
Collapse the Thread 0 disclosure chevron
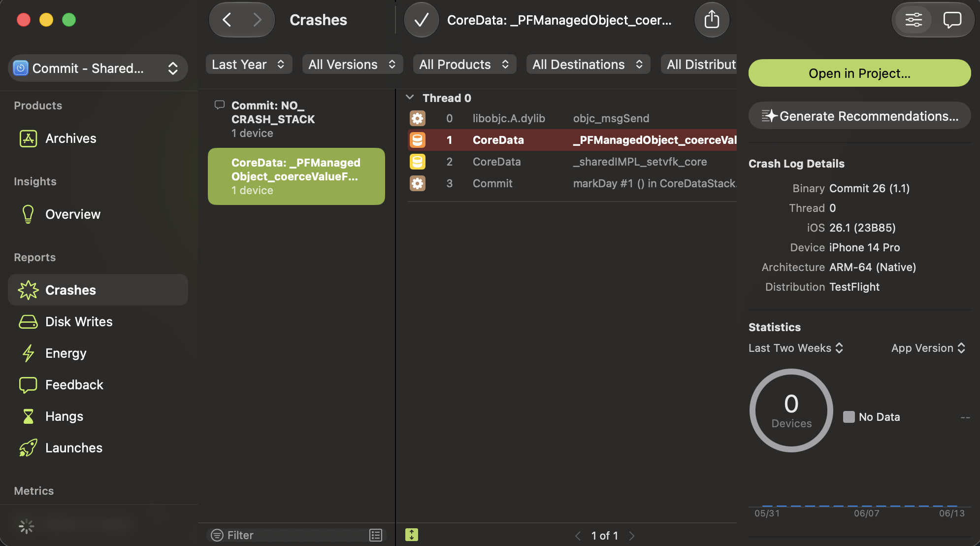410,98
